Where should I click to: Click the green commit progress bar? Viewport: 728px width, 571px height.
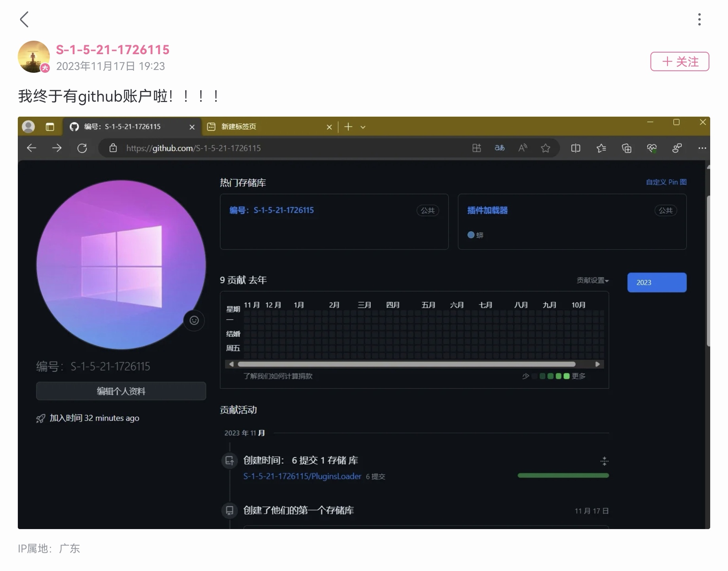563,475
